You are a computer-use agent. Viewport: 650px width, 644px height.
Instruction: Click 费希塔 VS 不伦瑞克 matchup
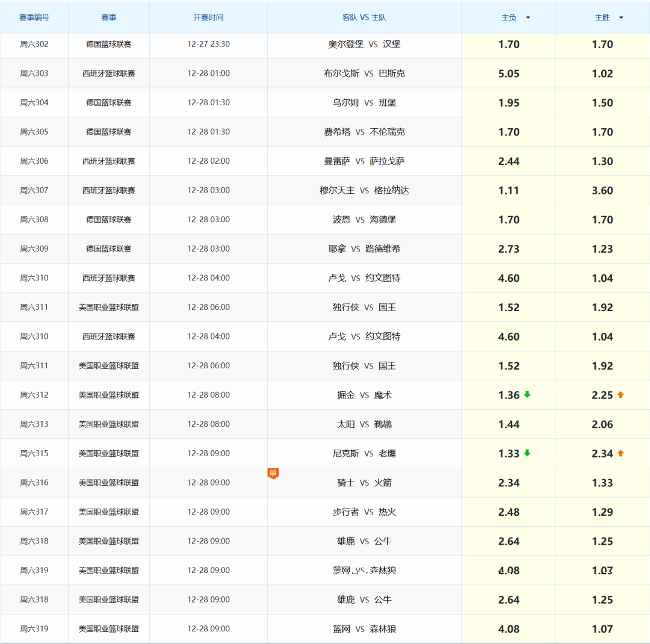pos(364,132)
